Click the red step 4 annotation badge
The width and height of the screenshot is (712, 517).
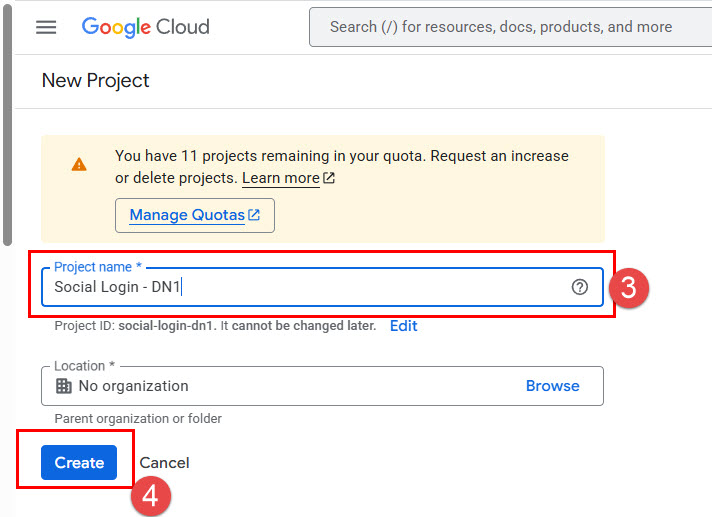[150, 496]
